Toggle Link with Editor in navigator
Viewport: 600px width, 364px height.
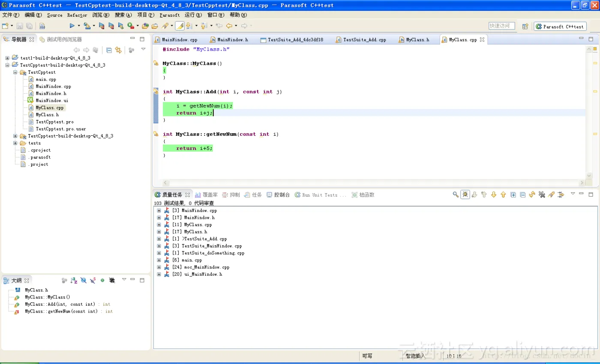tap(119, 50)
